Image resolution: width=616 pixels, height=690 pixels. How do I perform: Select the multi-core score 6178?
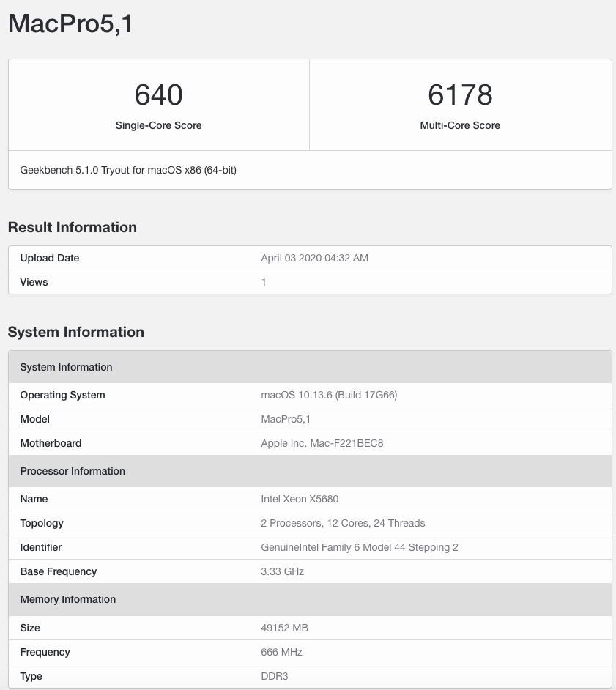coord(460,94)
